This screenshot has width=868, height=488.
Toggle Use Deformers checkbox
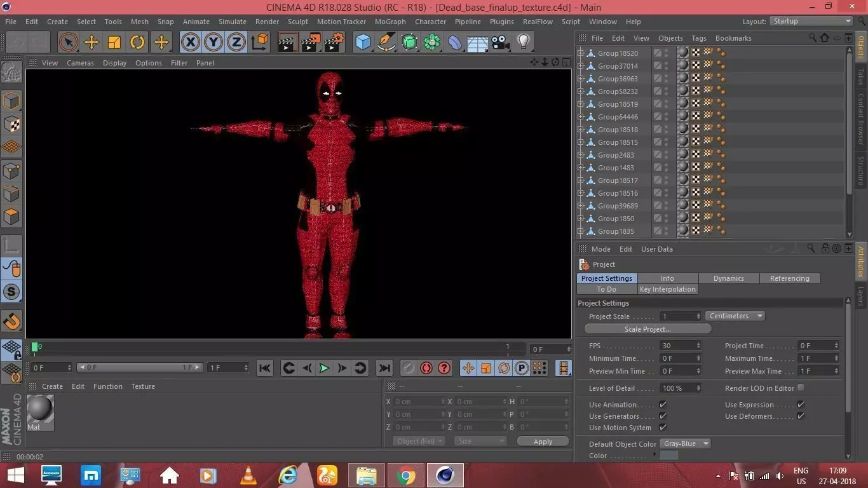pyautogui.click(x=801, y=416)
